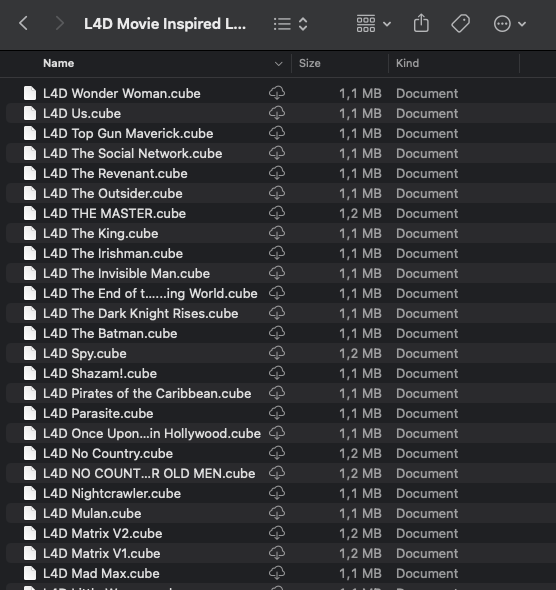This screenshot has width=556, height=590.
Task: Sort by Kind column header
Action: pos(407,63)
